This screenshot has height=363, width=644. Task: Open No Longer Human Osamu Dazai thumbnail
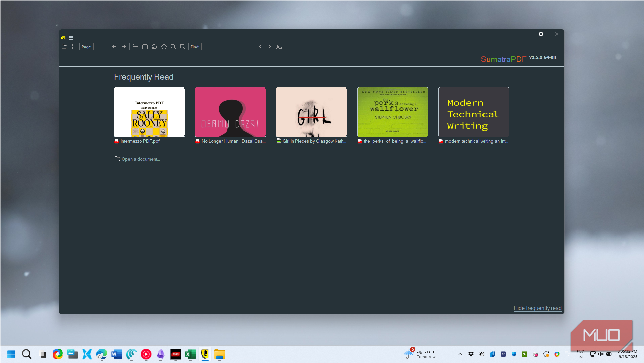click(231, 112)
